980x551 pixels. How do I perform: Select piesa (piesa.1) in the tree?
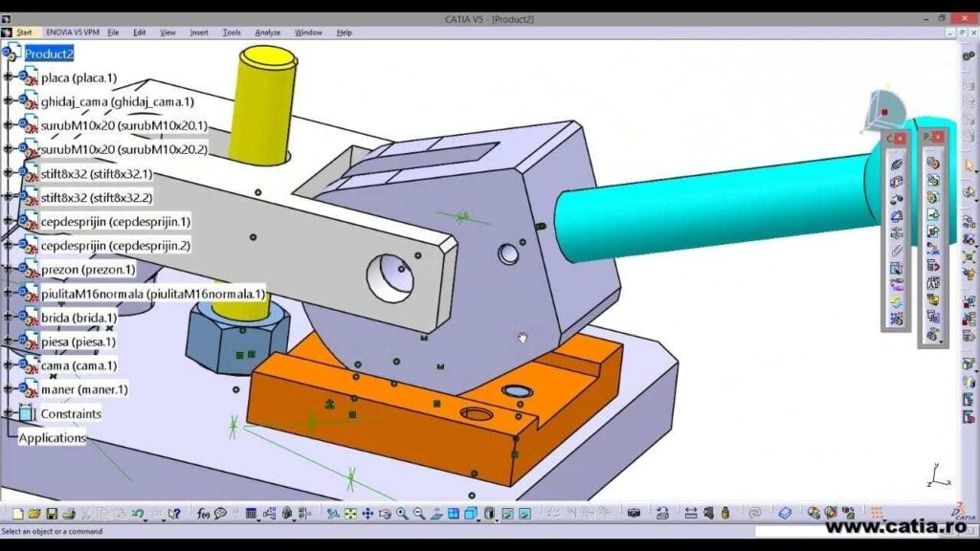click(78, 342)
